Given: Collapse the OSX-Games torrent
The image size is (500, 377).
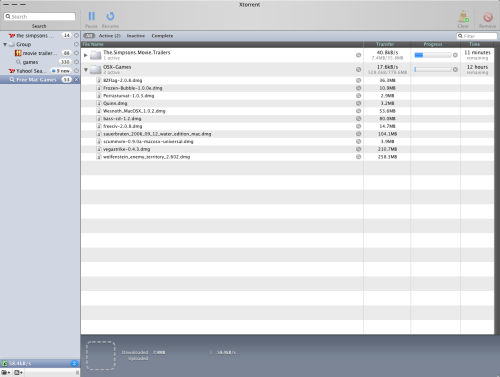Looking at the screenshot, I should (86, 70).
